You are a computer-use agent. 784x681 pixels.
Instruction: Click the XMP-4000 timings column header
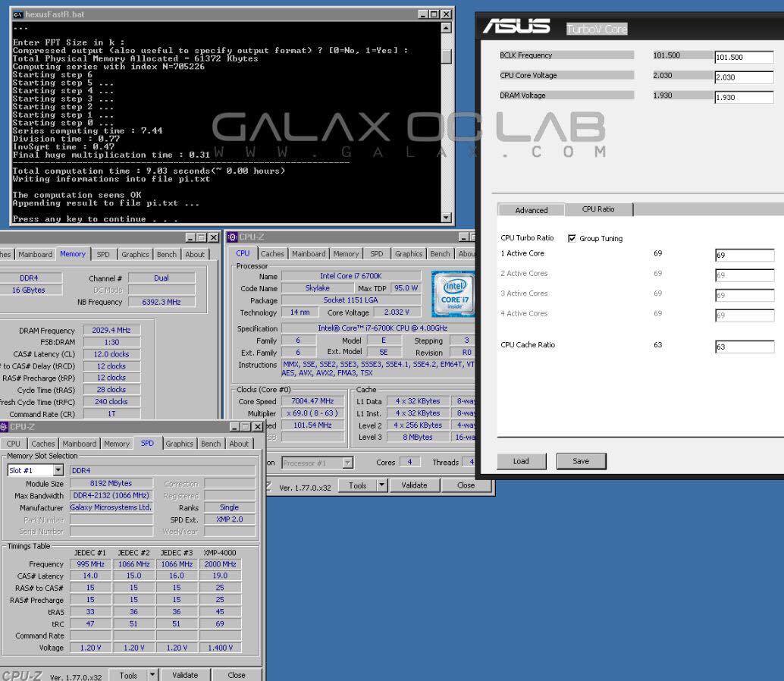[219, 553]
